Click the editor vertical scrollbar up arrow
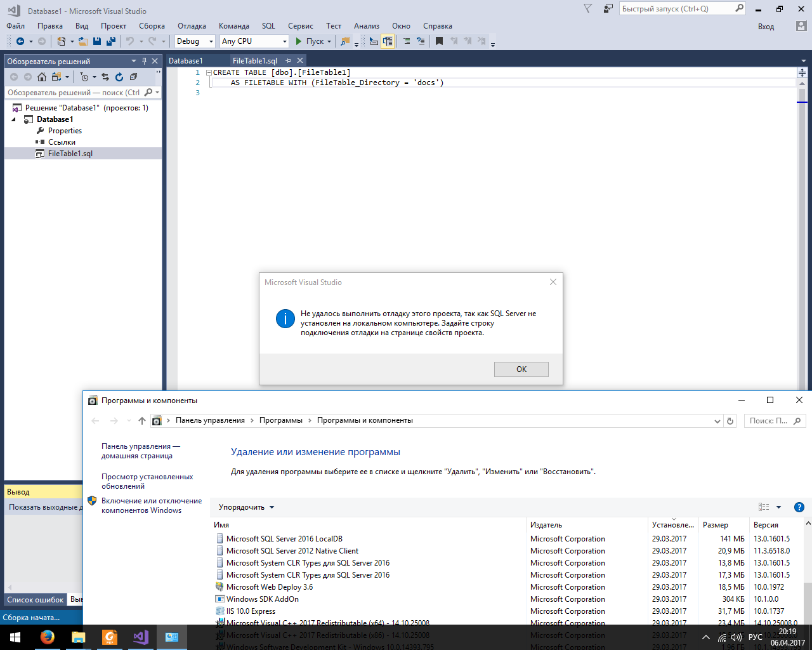 (x=802, y=84)
